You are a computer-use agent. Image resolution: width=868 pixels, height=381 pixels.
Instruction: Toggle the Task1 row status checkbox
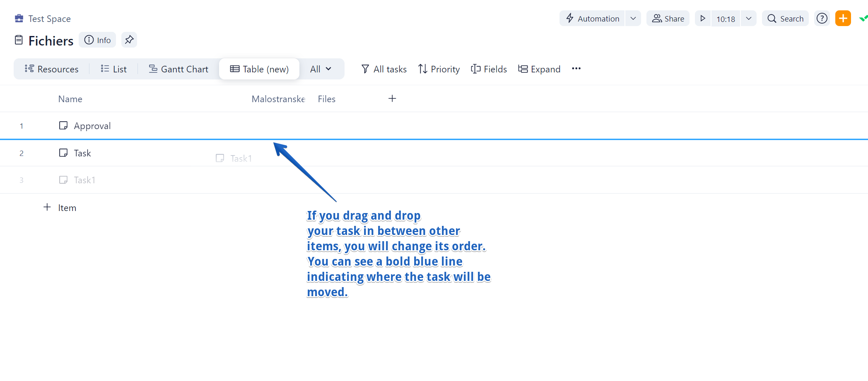pos(63,180)
